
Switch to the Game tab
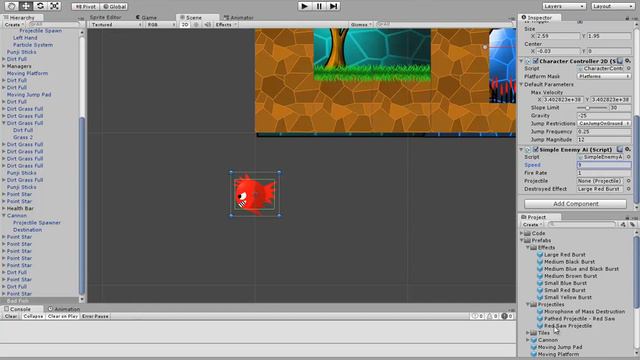[x=147, y=18]
